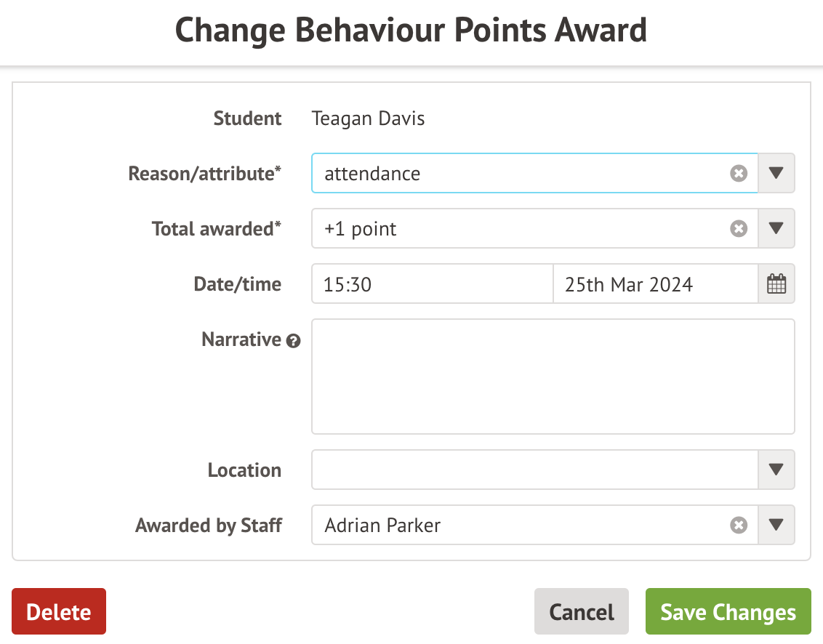Click inside the Narrative text area
The width and height of the screenshot is (823, 644).
click(x=553, y=377)
